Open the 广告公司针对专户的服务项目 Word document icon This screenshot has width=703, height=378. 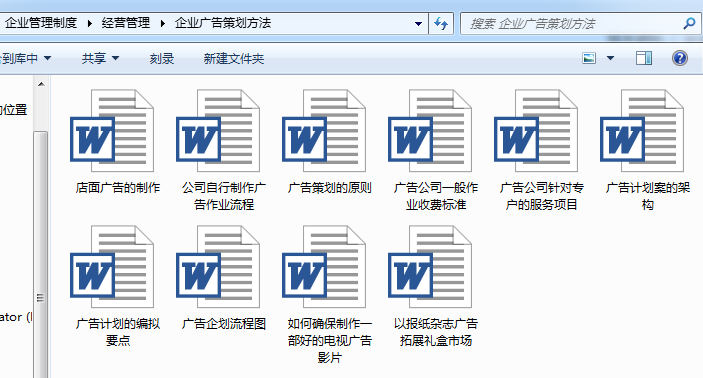tap(536, 130)
